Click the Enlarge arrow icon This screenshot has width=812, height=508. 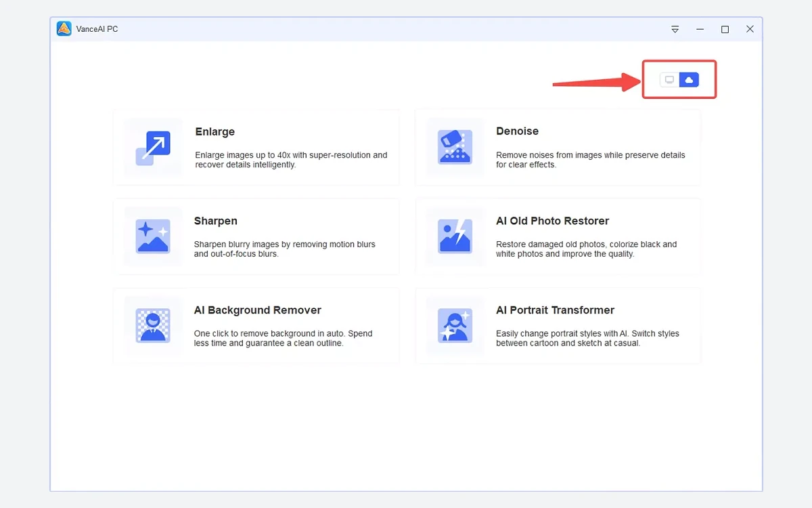coord(153,148)
